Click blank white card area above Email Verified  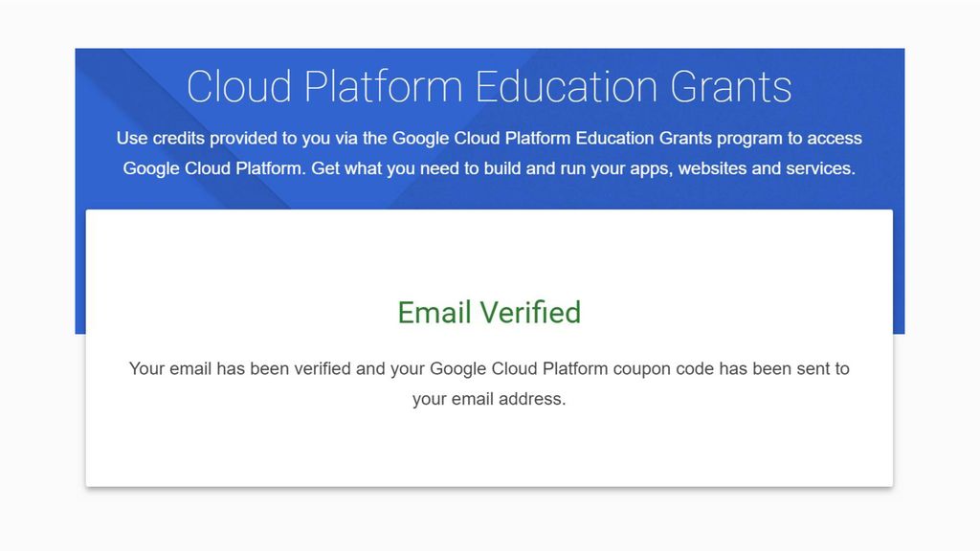click(x=489, y=253)
